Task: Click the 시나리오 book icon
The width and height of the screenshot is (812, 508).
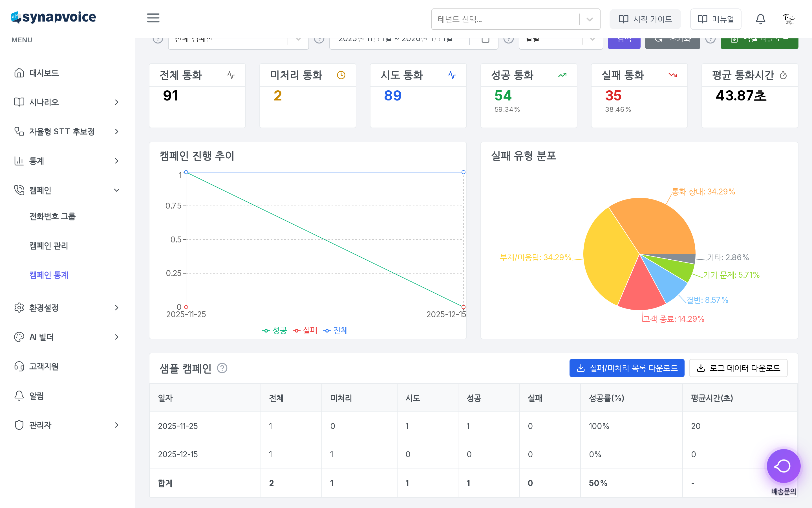Action: 19,102
